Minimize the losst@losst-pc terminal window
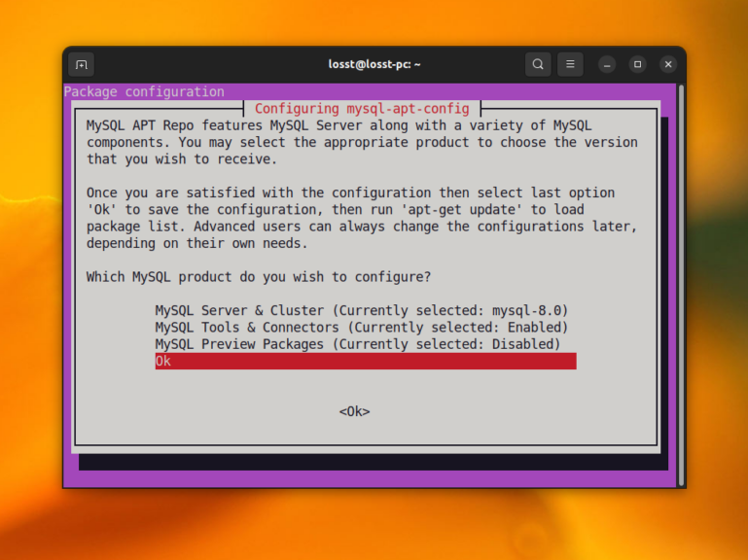The image size is (748, 560). coord(607,64)
